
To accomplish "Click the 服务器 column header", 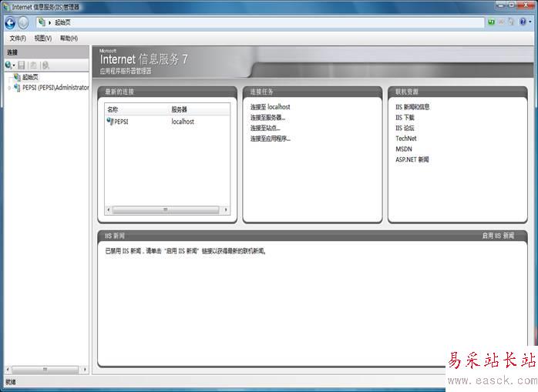I will 180,109.
